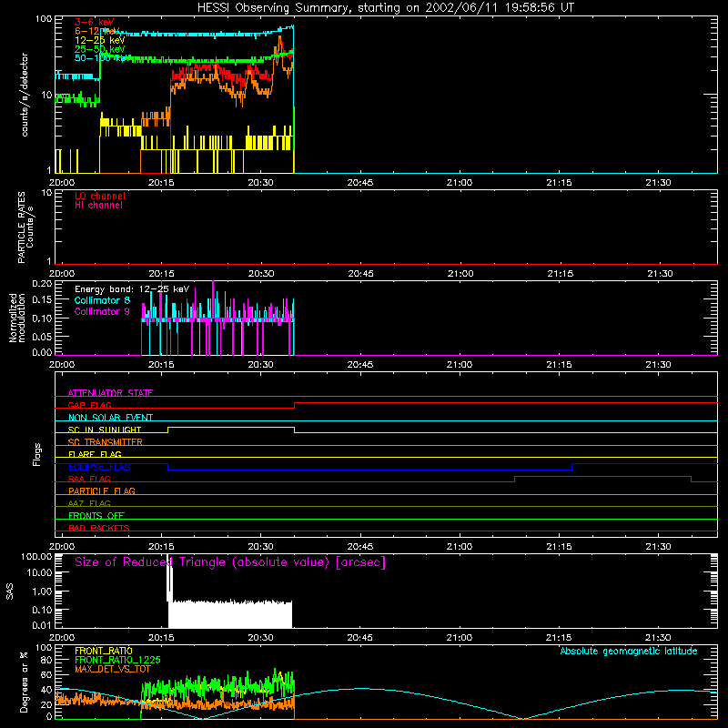Click the ATTENUATOR_STATE flag label
The image size is (728, 728).
pyautogui.click(x=110, y=393)
